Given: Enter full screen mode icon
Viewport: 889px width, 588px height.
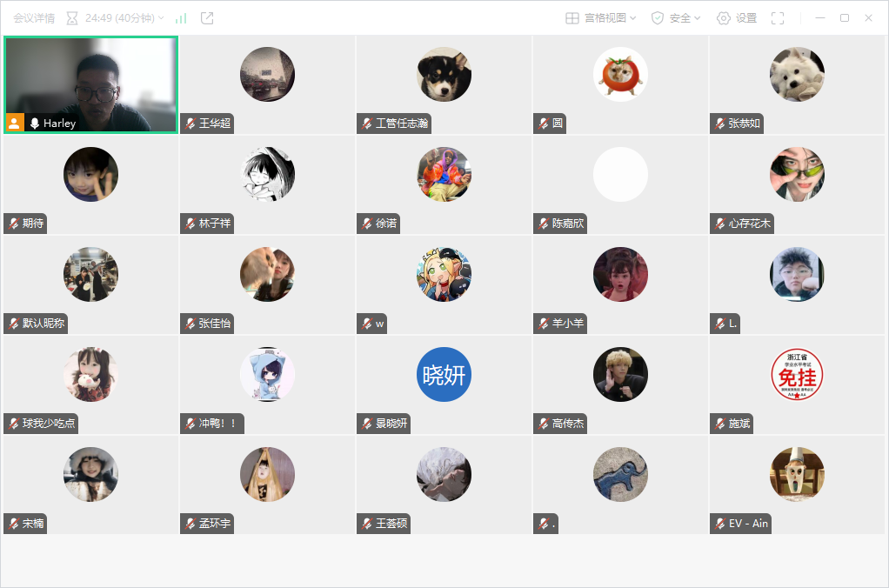Looking at the screenshot, I should (778, 18).
